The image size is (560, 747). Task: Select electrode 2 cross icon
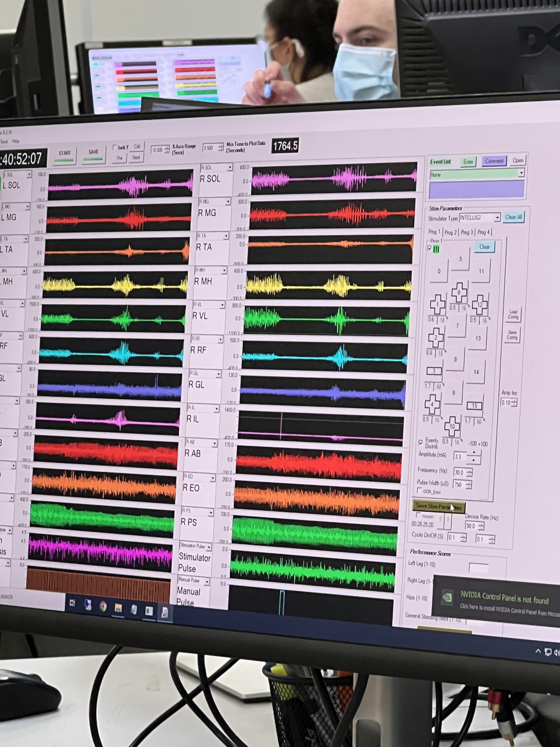pos(435,337)
